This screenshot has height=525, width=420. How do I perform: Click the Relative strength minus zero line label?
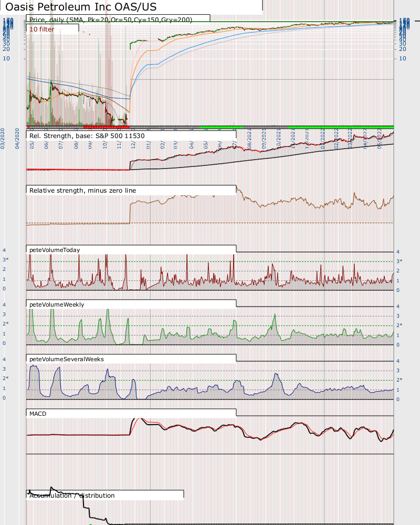click(x=83, y=190)
